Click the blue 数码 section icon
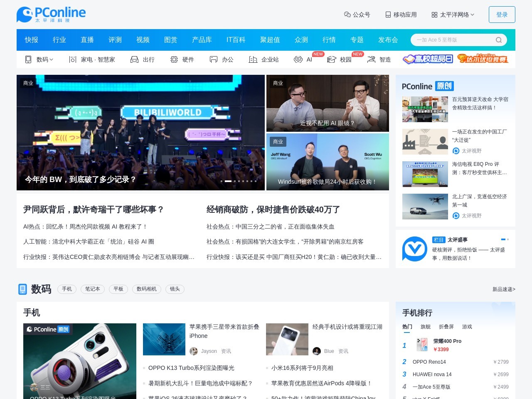The width and height of the screenshot is (532, 399). (22, 289)
